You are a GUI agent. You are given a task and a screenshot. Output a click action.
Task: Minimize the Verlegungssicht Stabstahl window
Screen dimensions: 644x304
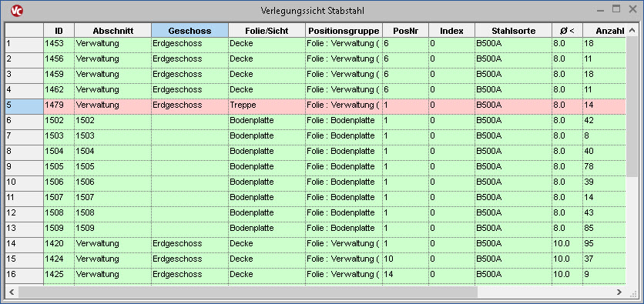pyautogui.click(x=600, y=10)
